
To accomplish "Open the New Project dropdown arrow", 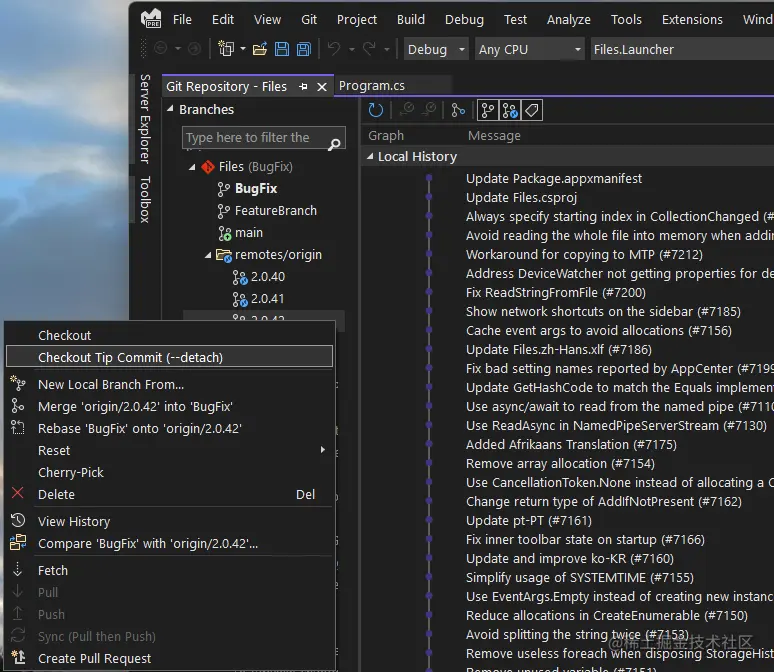I will pos(243,49).
